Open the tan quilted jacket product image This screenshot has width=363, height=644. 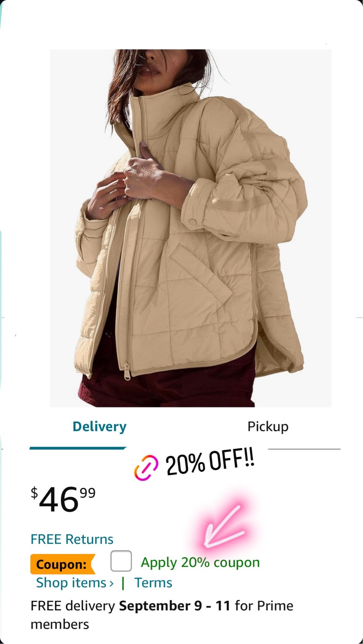(191, 228)
